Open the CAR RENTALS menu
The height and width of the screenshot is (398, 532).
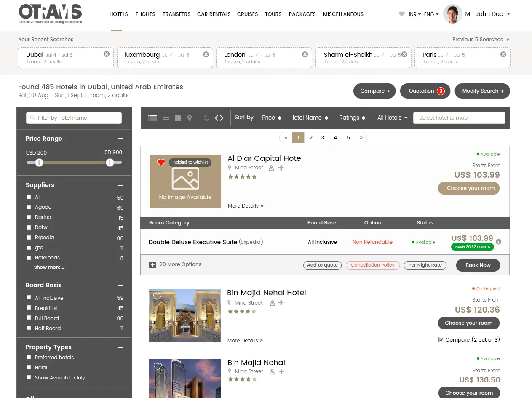click(x=214, y=14)
